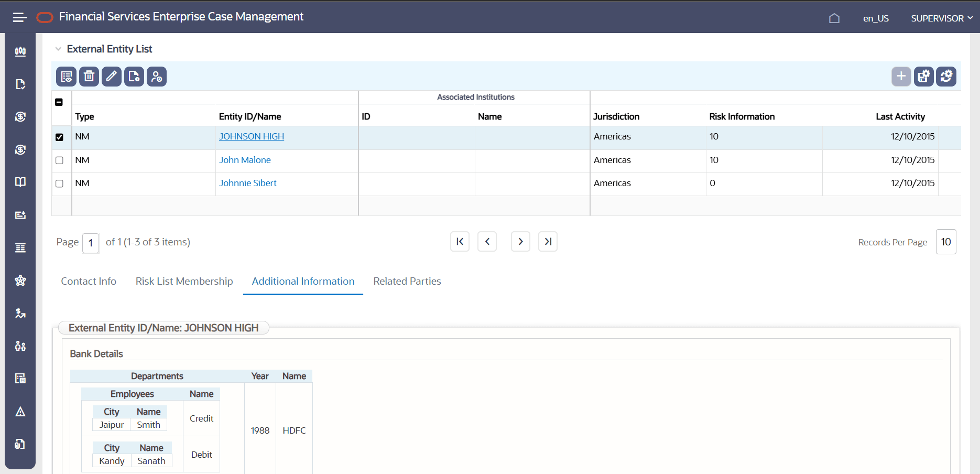Click the Type column header
Screen dimensions: 980x474
(x=84, y=116)
